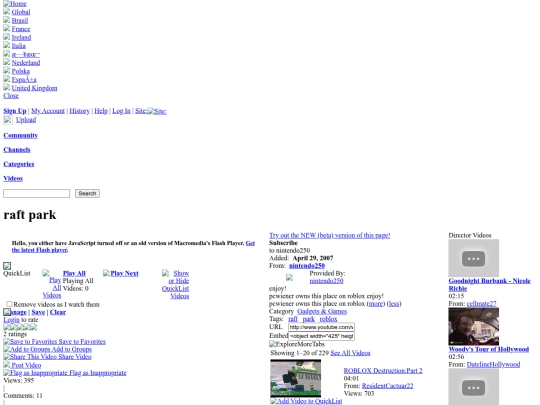
Task: Open ResidentCactuar22 channel link
Action: point(387,386)
